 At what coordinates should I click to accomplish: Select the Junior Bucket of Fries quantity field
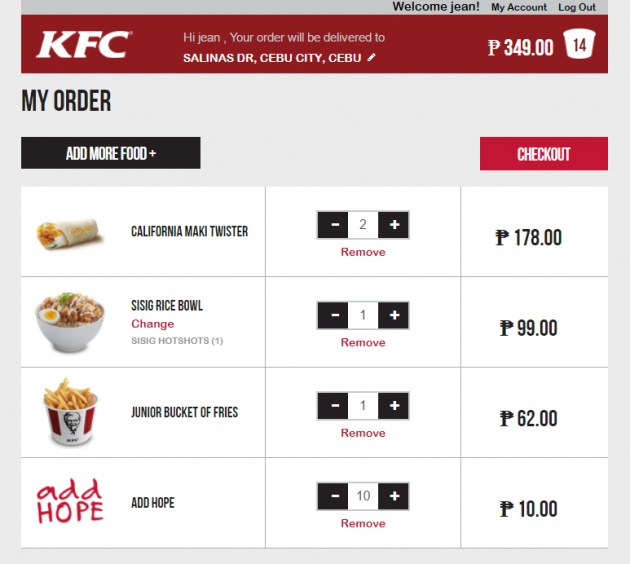tap(363, 406)
